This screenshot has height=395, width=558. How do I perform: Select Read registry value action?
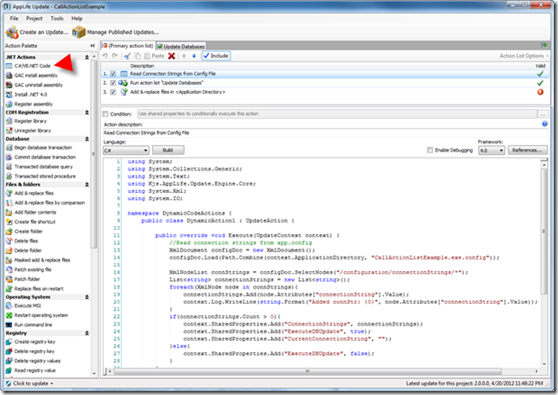31,371
